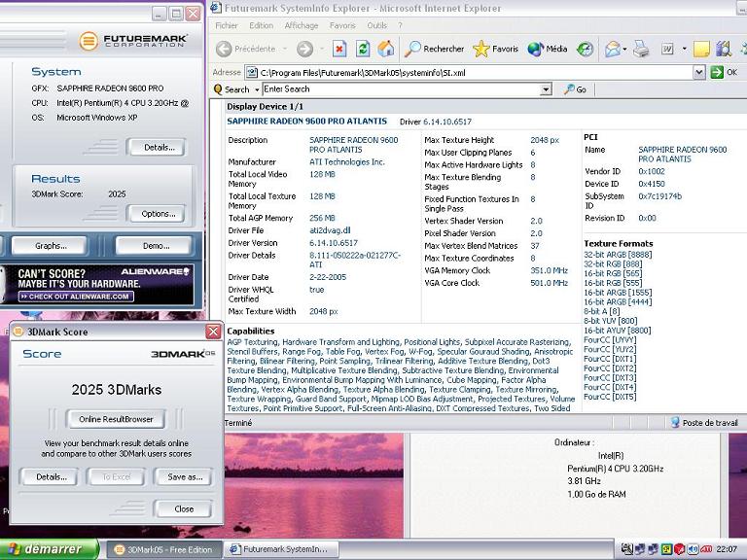Click the Mail envelope icon in toolbar

613,49
